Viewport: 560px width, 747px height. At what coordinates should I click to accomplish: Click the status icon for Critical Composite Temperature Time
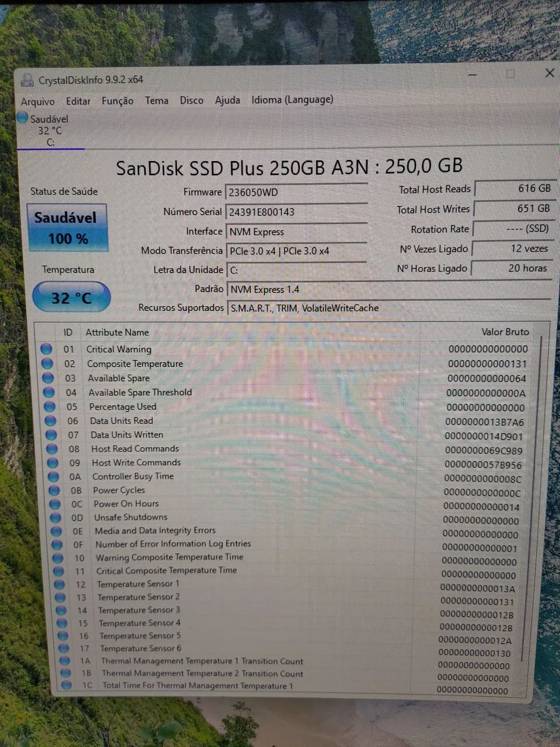[x=58, y=571]
